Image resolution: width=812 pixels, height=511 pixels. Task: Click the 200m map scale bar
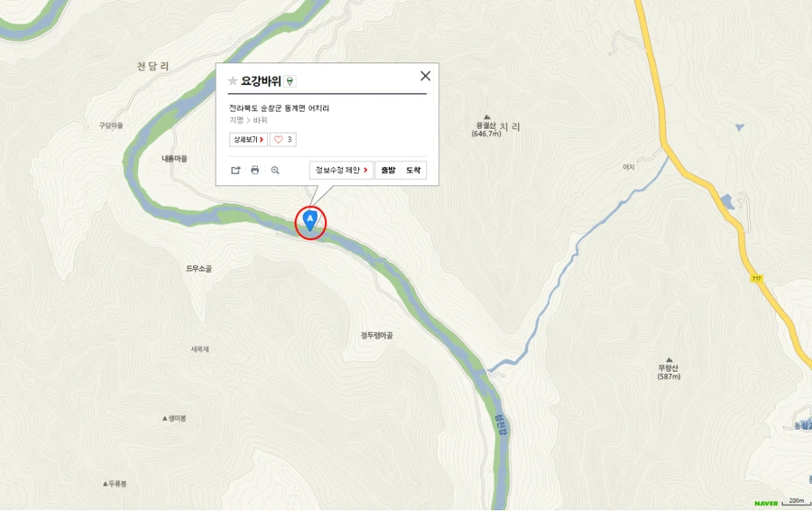coord(797,502)
